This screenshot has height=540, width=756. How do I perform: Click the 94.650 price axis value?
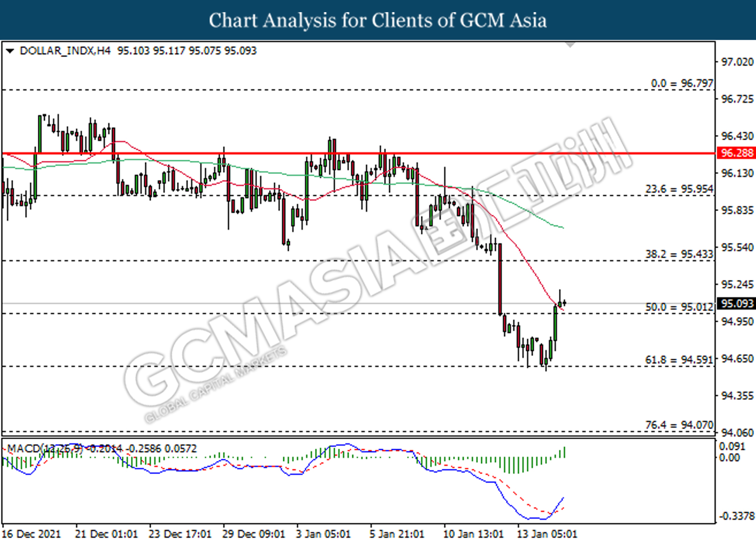(x=737, y=359)
